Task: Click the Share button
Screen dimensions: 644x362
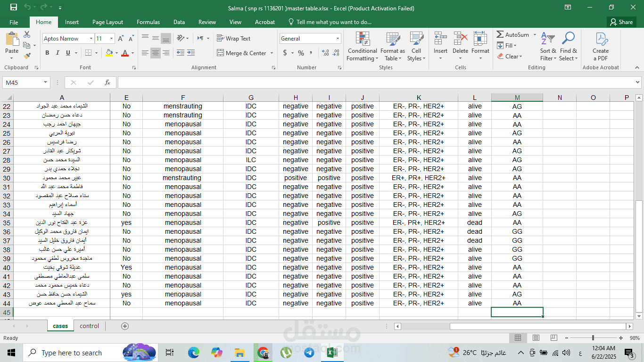Action: coord(621,22)
